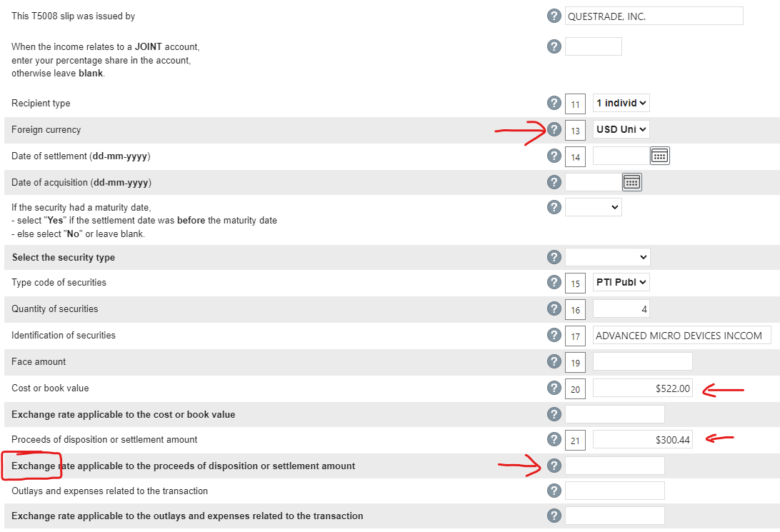Click help icon beside Quantity of securities

pyautogui.click(x=554, y=309)
